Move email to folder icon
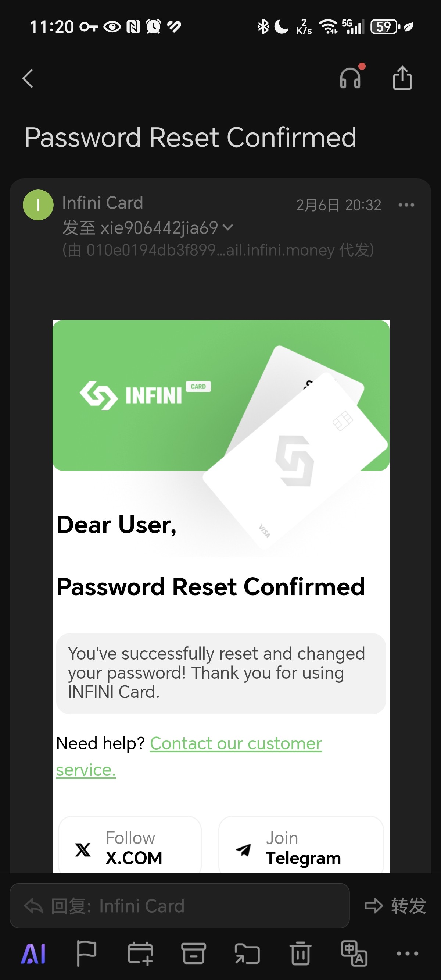 click(247, 954)
